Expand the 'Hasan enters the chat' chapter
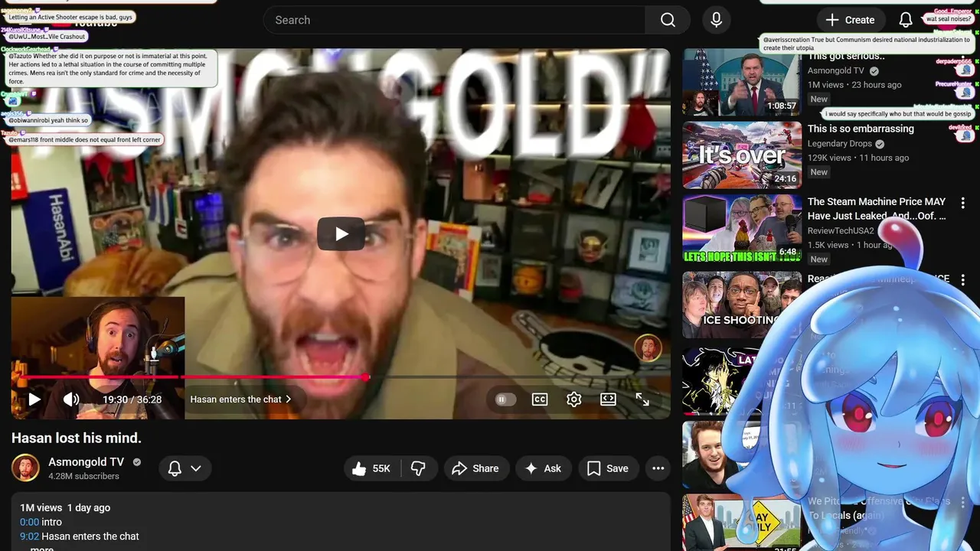Viewport: 980px width, 551px height. click(x=241, y=399)
